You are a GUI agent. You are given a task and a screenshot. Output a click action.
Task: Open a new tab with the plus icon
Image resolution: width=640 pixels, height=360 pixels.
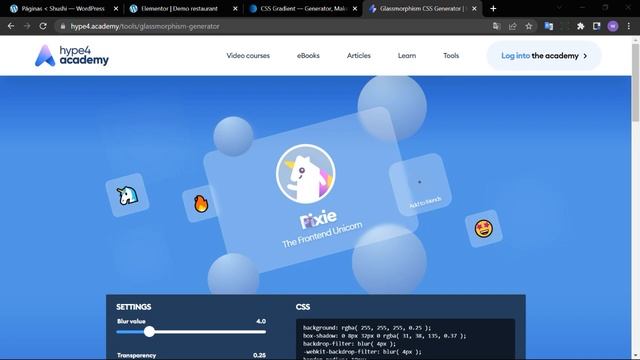(x=493, y=8)
